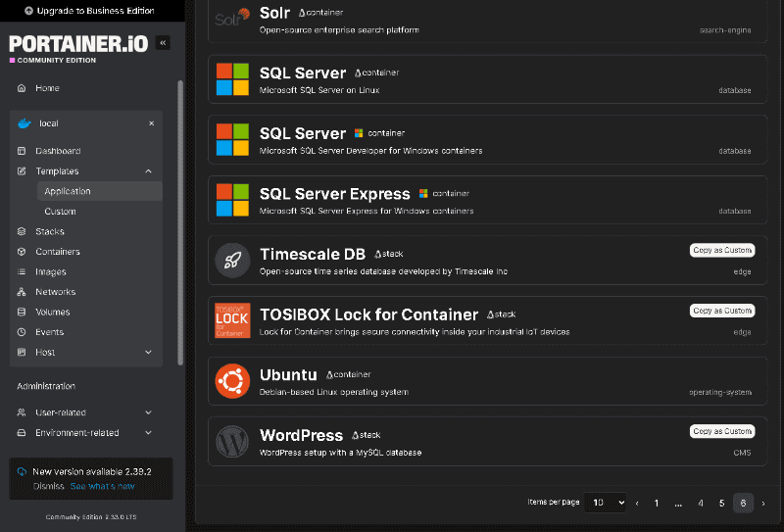Go to page 4
This screenshot has width=784, height=532.
[x=701, y=503]
